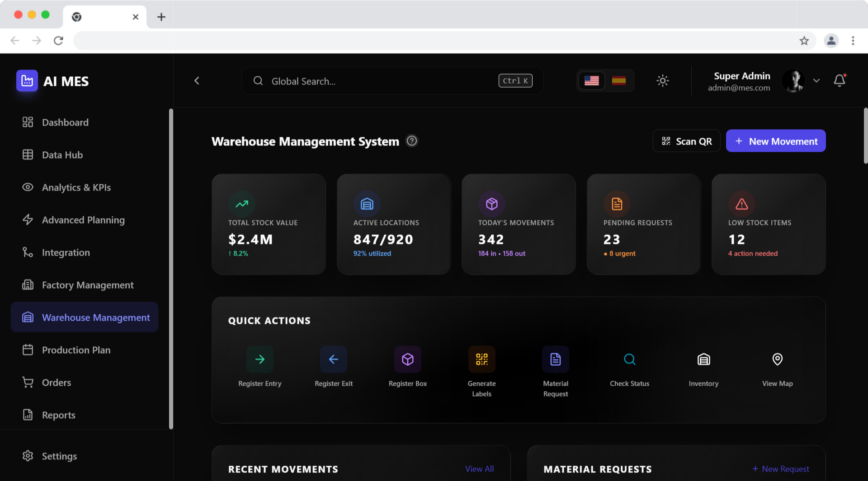The image size is (868, 481).
Task: Focus the Global Search field
Action: (x=392, y=81)
